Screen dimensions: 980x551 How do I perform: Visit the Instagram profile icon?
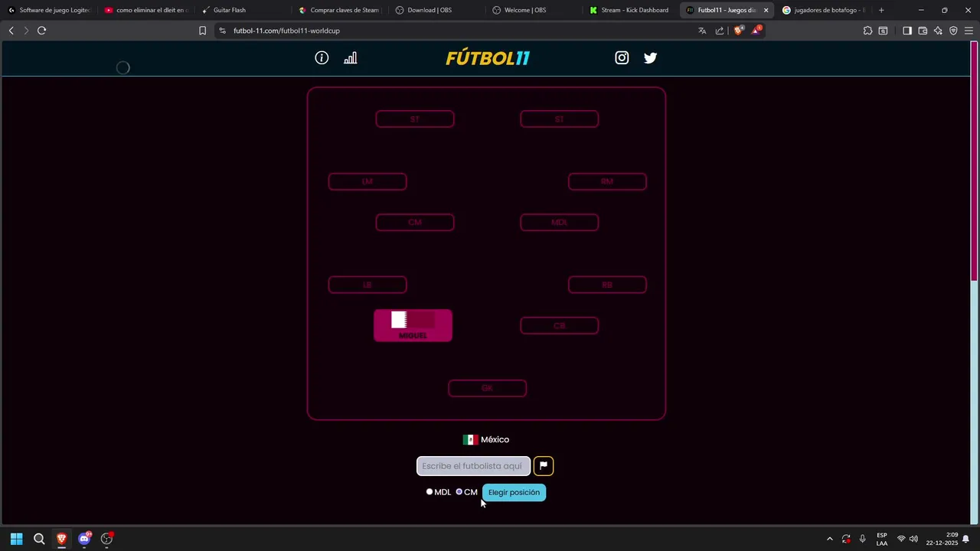pos(622,57)
